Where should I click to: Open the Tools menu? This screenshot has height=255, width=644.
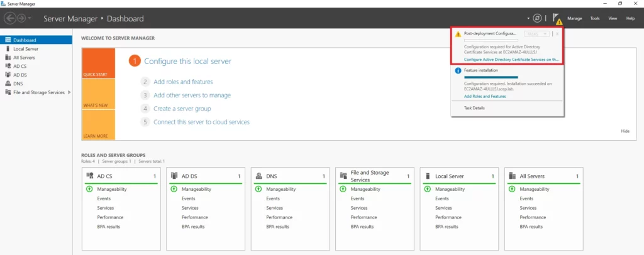point(595,18)
